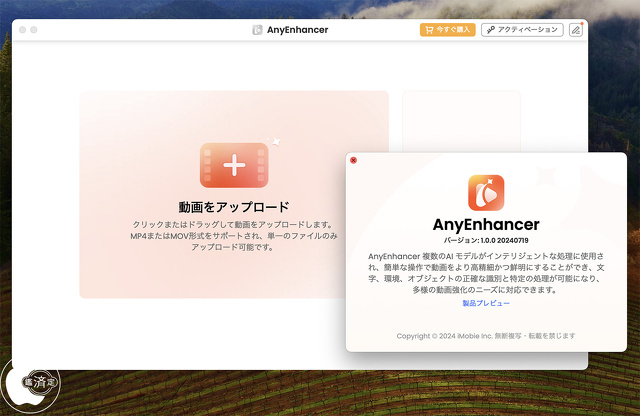Select the 動画をアップロード heading
Viewport: 640px width, 416px height.
[234, 207]
